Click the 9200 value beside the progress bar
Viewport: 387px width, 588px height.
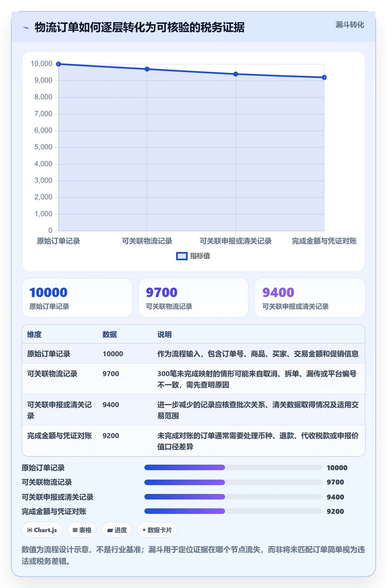(335, 511)
